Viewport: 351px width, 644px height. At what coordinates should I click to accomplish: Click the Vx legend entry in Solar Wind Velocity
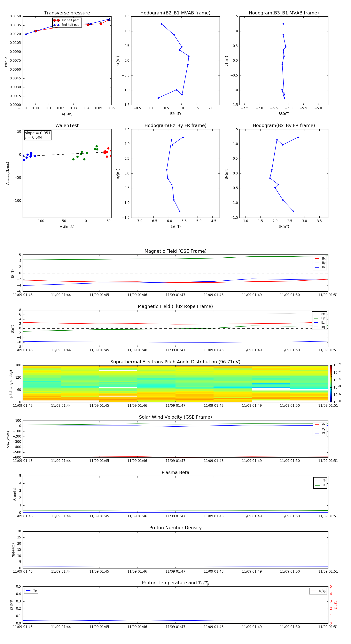(x=320, y=424)
